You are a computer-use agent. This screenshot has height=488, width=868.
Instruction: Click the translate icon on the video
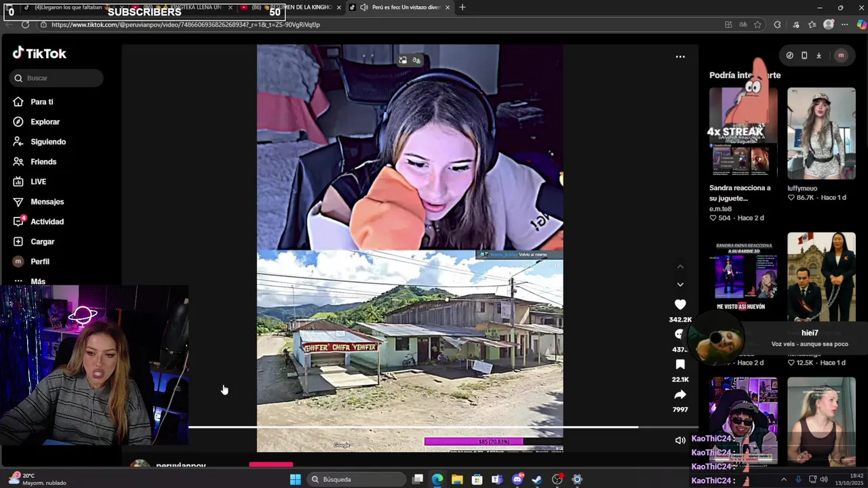[x=416, y=60]
